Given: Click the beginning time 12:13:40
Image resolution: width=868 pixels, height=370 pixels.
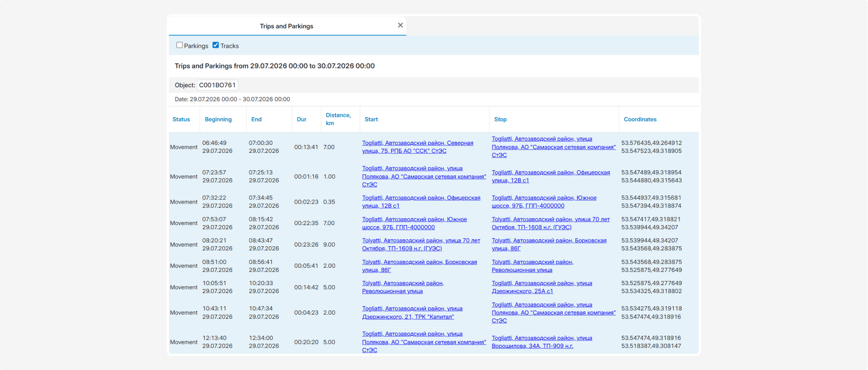Looking at the screenshot, I should coord(214,338).
